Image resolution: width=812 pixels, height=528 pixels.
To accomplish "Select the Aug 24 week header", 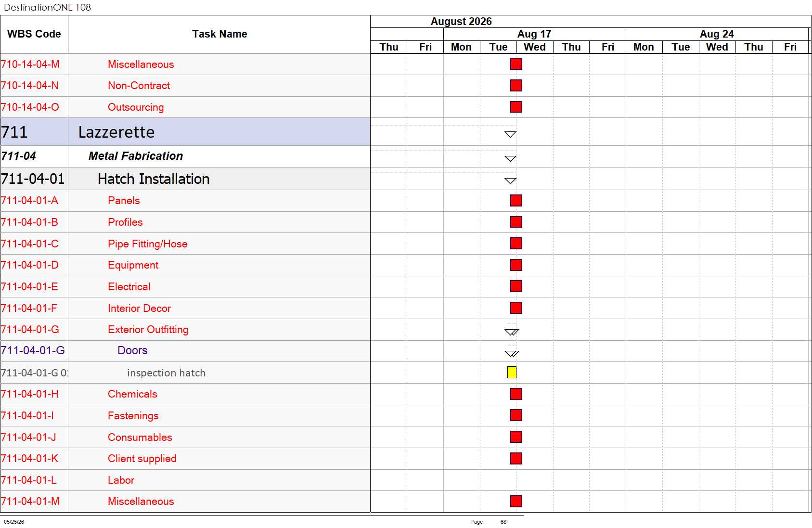I will coord(717,34).
